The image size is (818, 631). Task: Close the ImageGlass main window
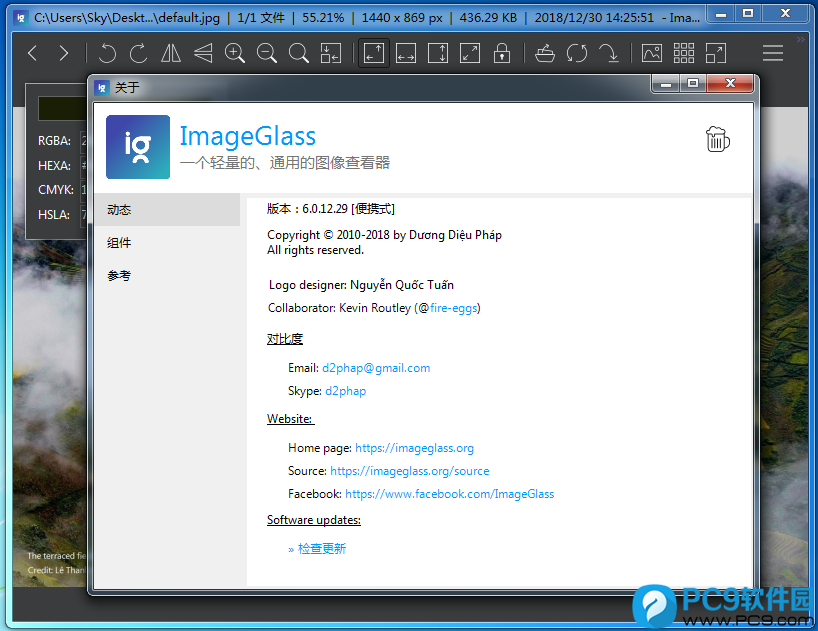click(x=785, y=14)
